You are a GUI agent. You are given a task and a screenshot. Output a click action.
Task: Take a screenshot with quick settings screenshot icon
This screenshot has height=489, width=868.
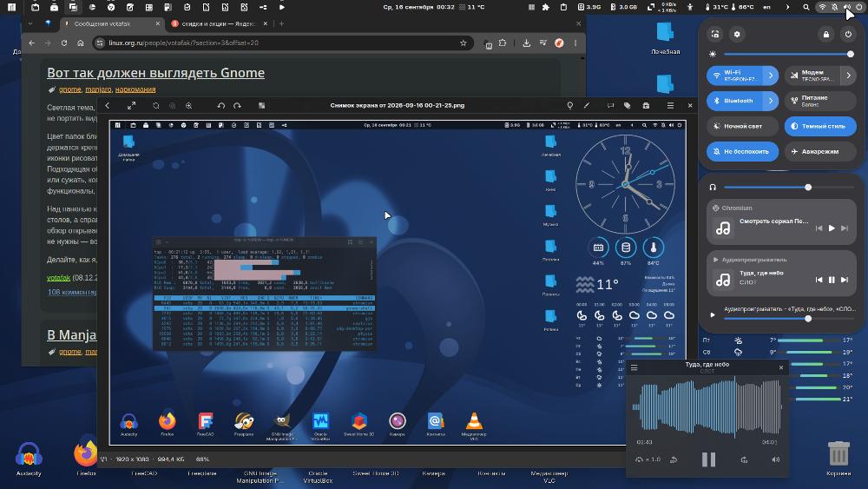coord(715,35)
